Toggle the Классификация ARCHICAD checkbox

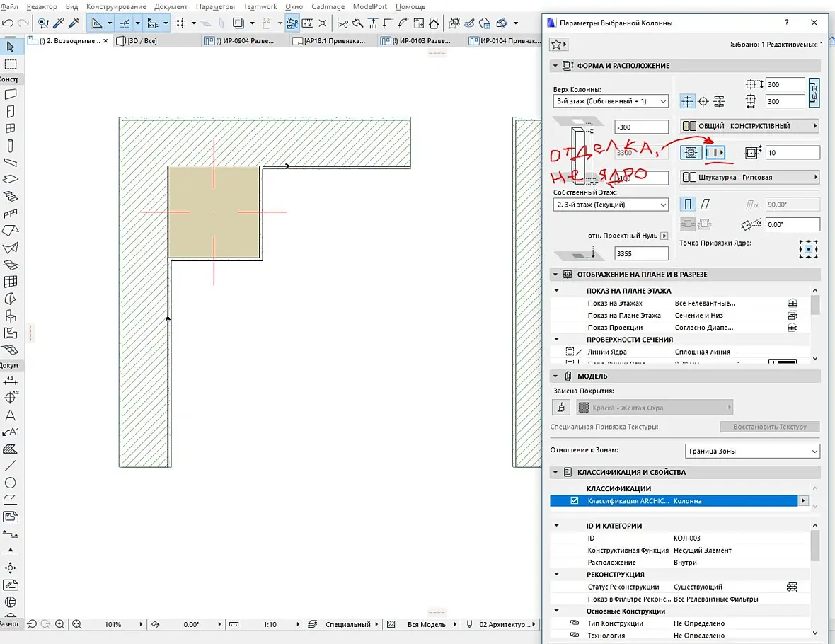(x=575, y=501)
